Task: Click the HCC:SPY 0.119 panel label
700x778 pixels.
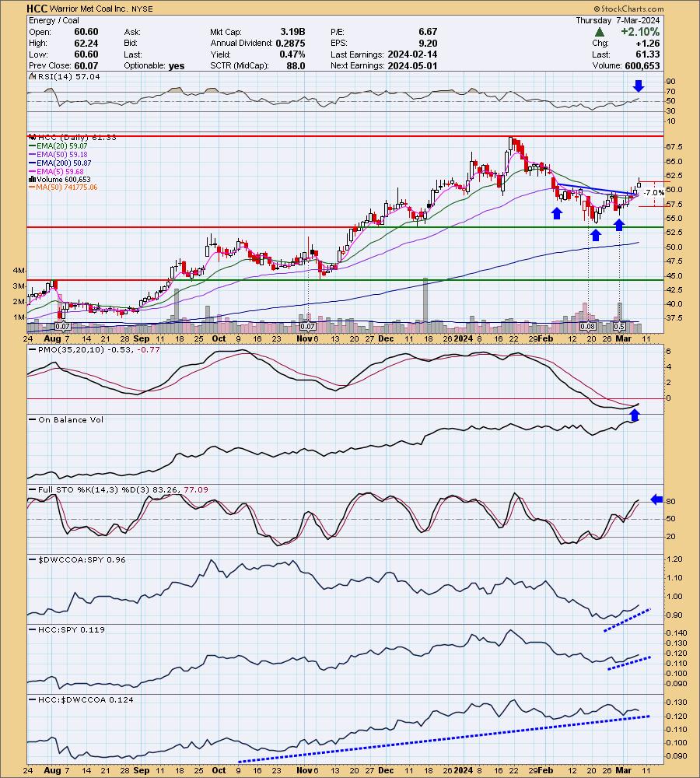Action: click(72, 629)
